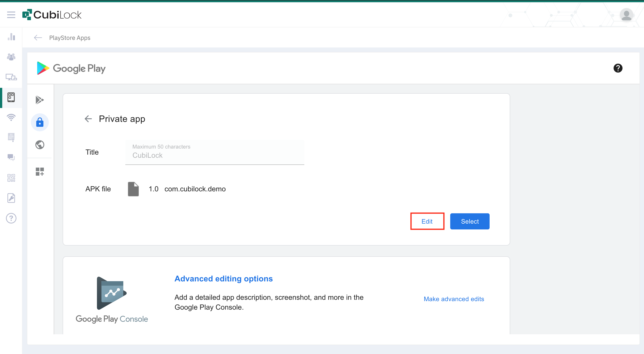This screenshot has height=354, width=644.
Task: Open the Organize apps grid-plus icon
Action: 40,172
